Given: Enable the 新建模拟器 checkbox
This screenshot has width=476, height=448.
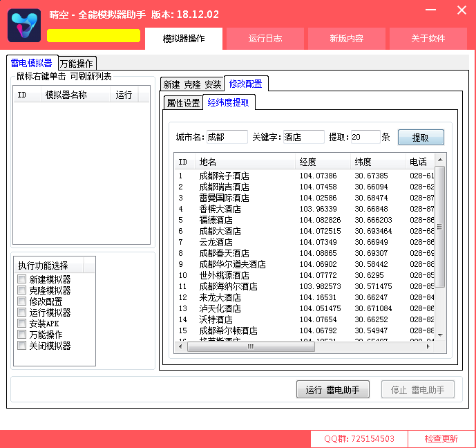Looking at the screenshot, I should click(22, 279).
